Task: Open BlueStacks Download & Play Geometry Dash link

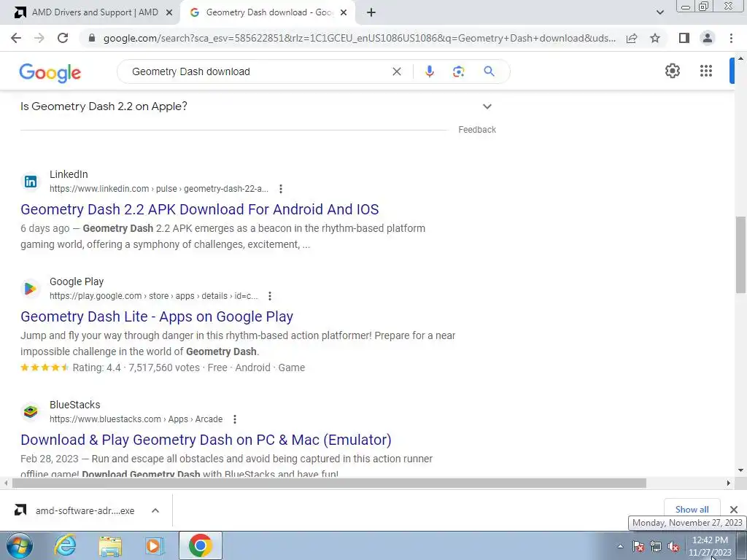Action: [206, 440]
